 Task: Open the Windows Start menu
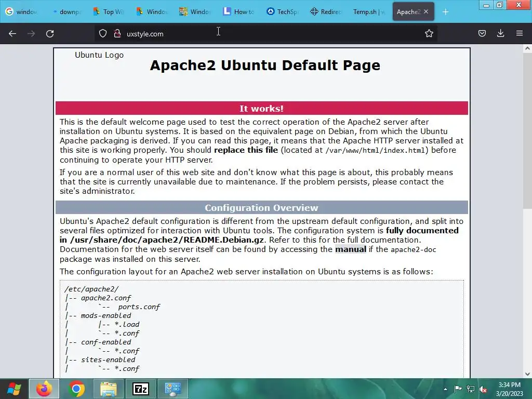pos(14,389)
